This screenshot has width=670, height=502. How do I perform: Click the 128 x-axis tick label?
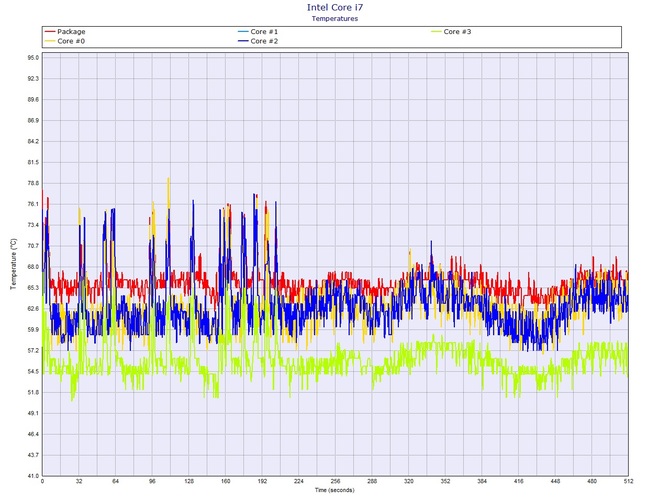pyautogui.click(x=189, y=481)
